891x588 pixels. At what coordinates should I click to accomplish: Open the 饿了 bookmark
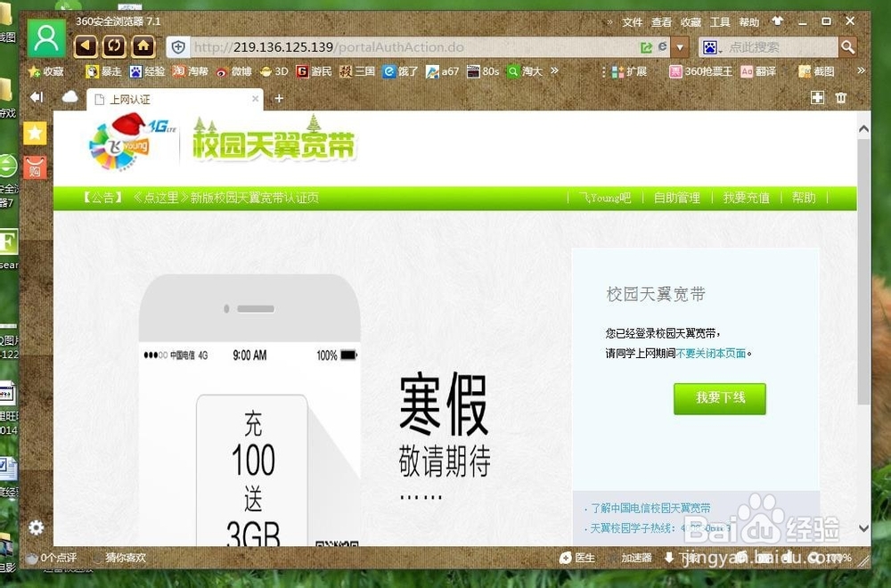point(401,71)
